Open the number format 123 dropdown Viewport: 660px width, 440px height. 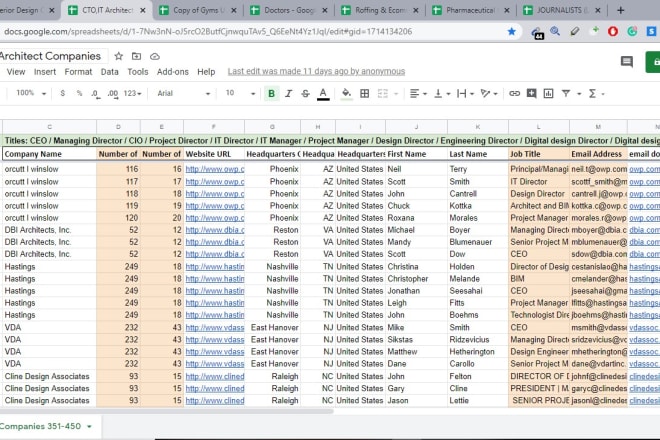(132, 93)
